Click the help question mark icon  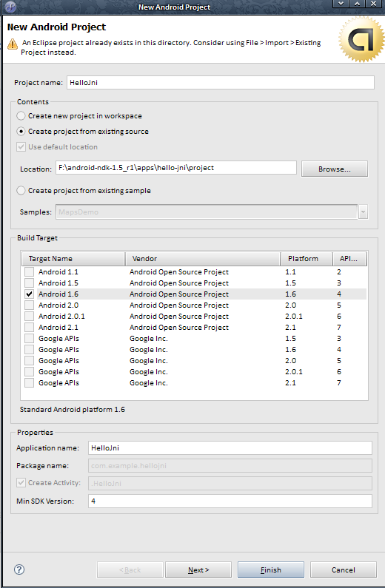pos(19,570)
